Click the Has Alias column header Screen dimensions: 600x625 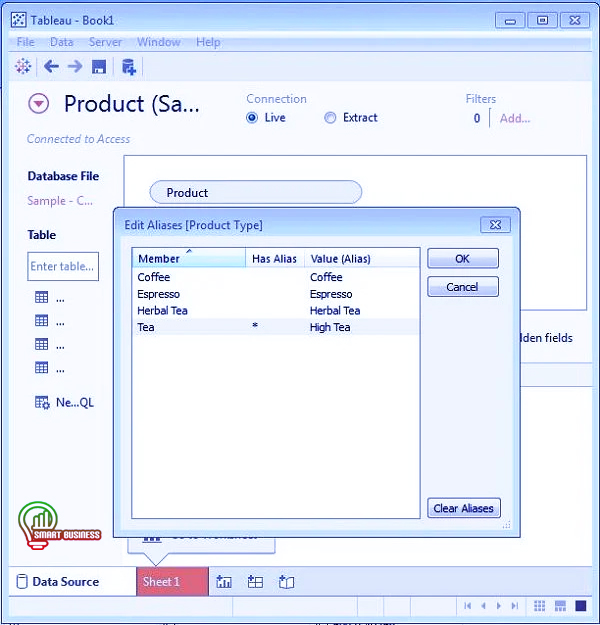(x=275, y=258)
